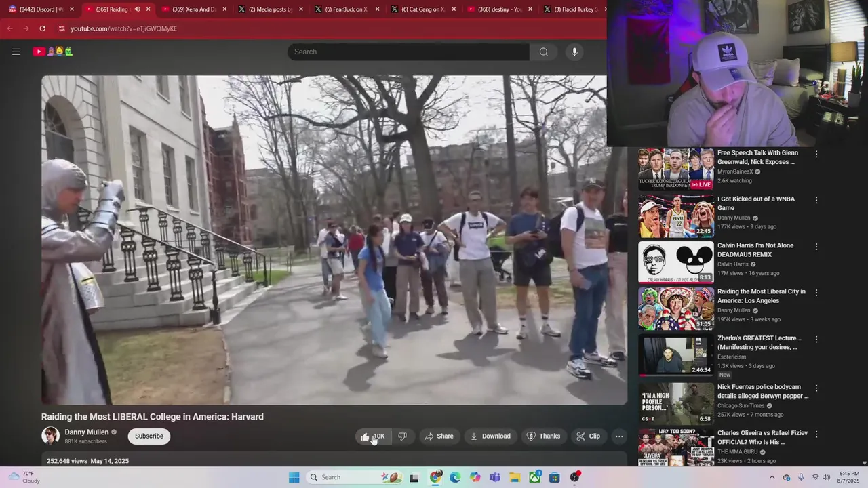Open options for Zherka's Lecture video
868x488 pixels.
(x=816, y=339)
